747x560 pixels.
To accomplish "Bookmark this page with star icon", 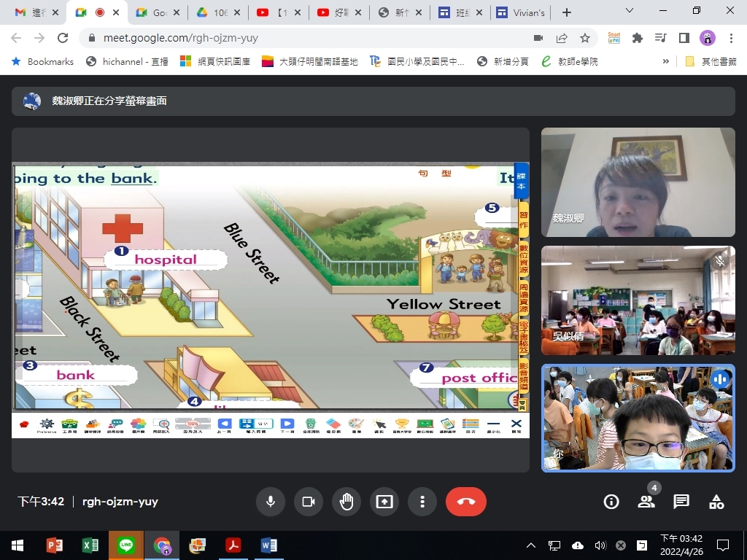I will coord(585,38).
